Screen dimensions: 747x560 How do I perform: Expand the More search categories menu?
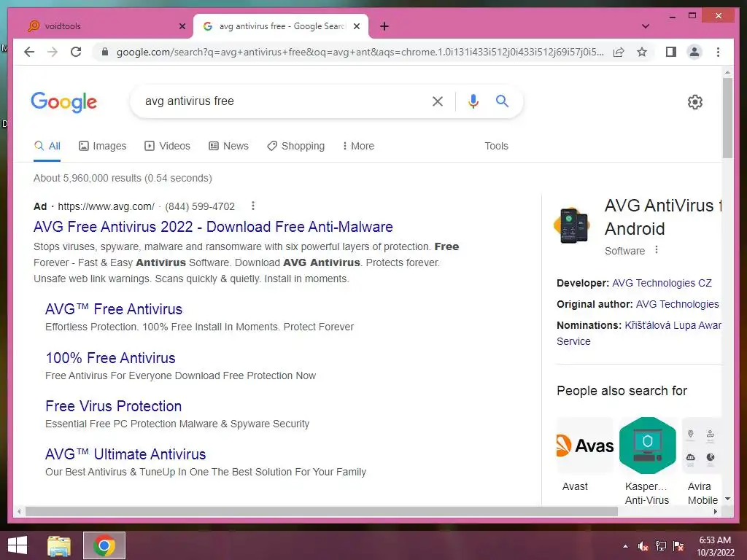point(358,146)
